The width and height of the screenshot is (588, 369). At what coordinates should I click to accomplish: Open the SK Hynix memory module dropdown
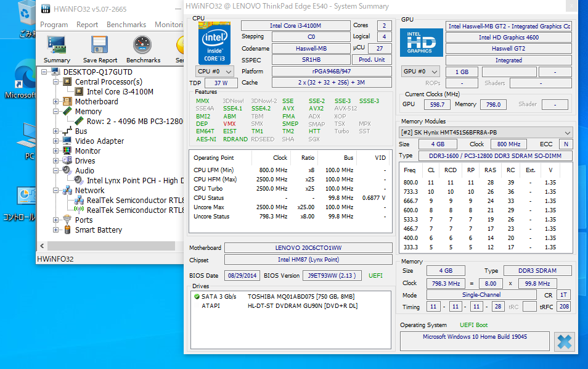click(486, 133)
